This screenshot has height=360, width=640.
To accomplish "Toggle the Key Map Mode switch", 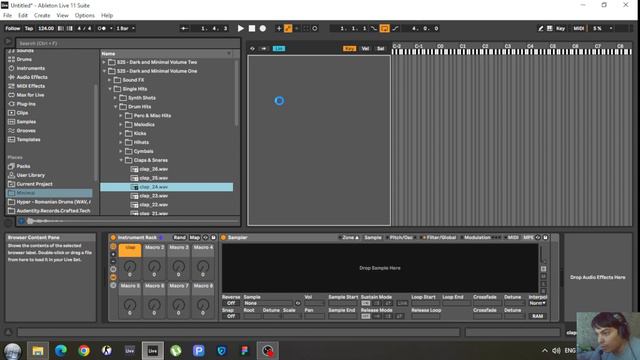I will coord(560,28).
